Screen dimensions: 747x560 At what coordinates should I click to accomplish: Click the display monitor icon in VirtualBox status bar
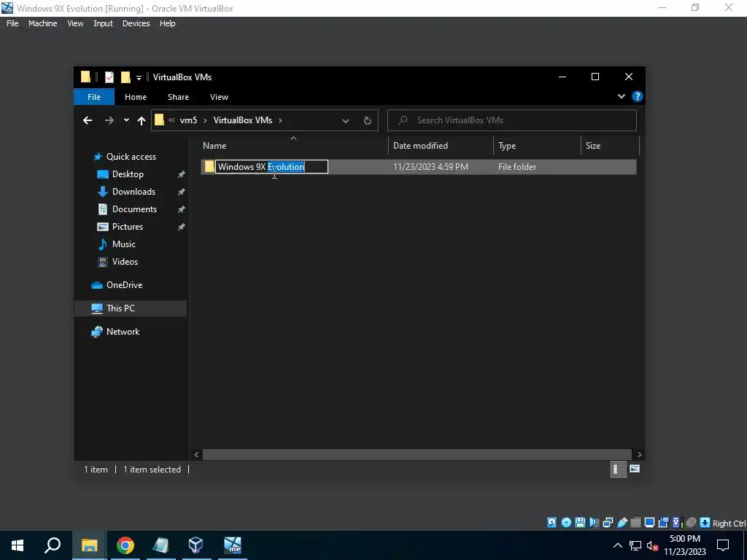pos(649,522)
